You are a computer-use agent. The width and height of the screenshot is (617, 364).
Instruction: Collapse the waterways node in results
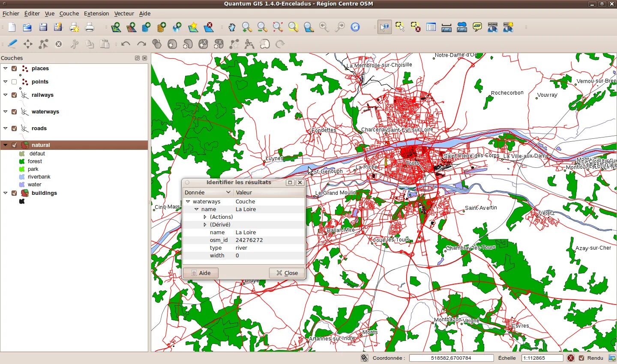coord(188,202)
